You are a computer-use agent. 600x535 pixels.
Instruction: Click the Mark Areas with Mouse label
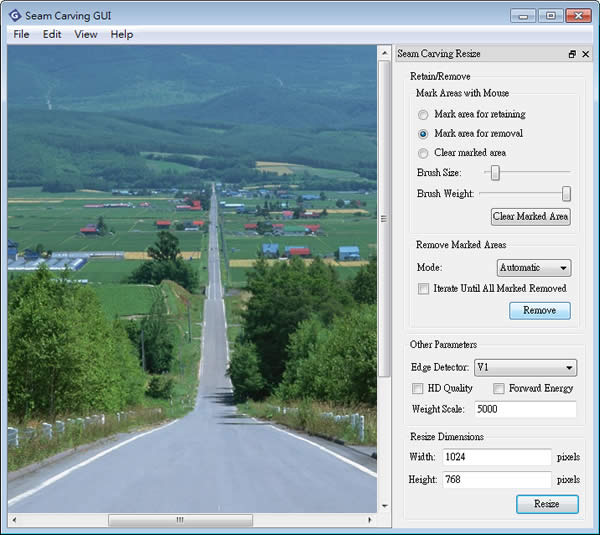[462, 93]
